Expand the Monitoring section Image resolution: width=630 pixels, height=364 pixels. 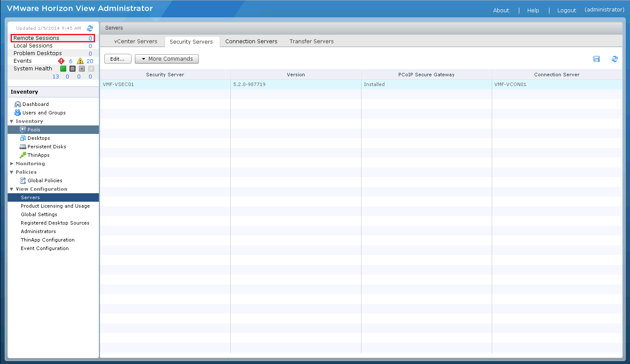[x=12, y=164]
